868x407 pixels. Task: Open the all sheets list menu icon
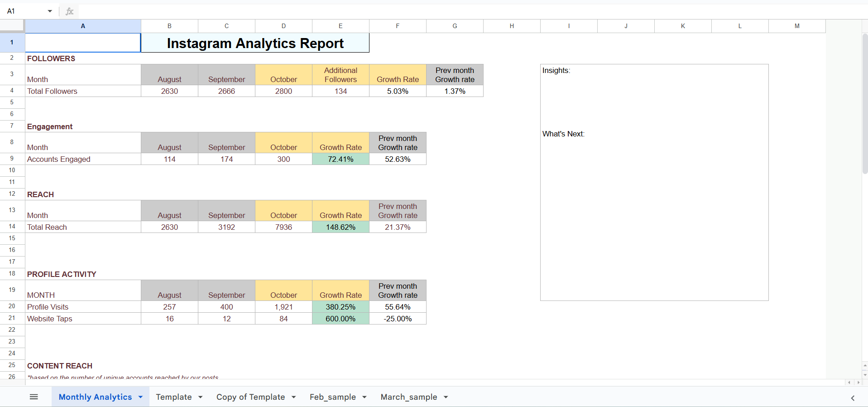pos(34,397)
